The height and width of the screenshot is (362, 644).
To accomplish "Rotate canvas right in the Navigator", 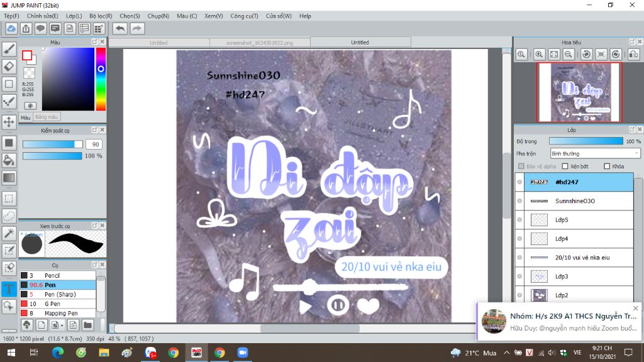I will point(616,54).
